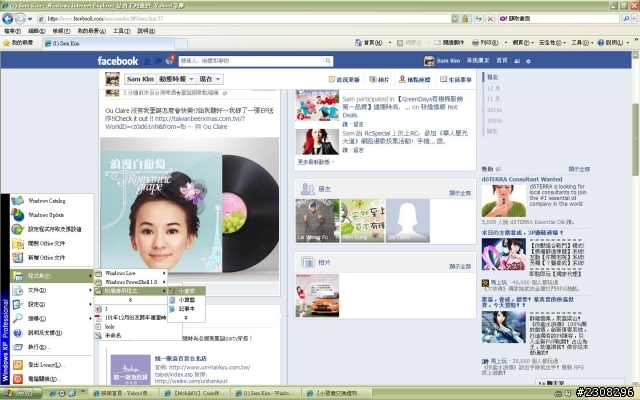Click the Yahoo search box in IE
640x400 pixels.
[x=558, y=18]
